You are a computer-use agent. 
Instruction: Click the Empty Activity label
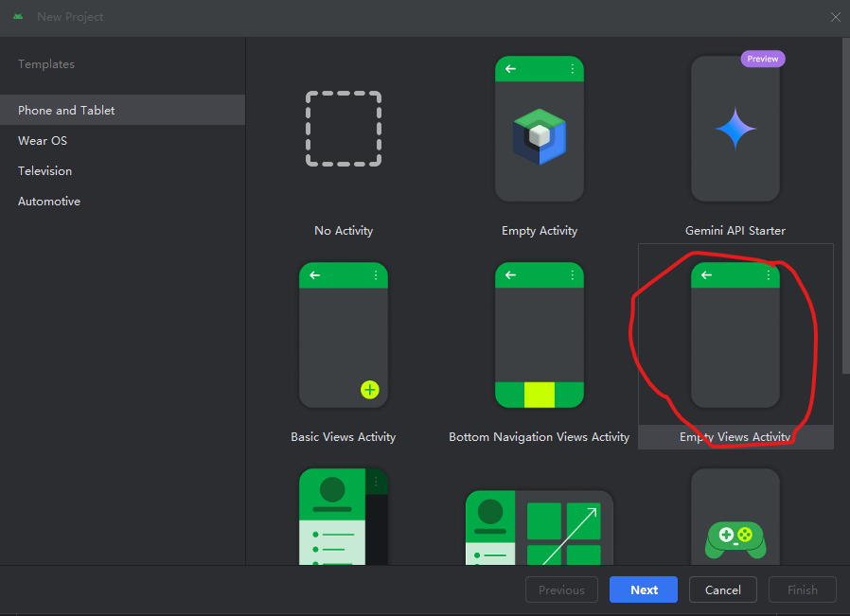click(x=540, y=231)
